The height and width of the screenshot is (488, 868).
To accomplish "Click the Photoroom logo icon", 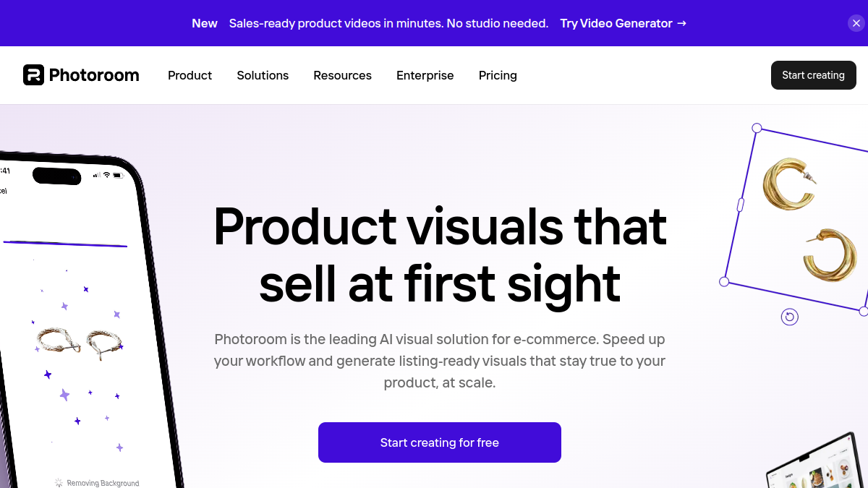I will point(33,75).
